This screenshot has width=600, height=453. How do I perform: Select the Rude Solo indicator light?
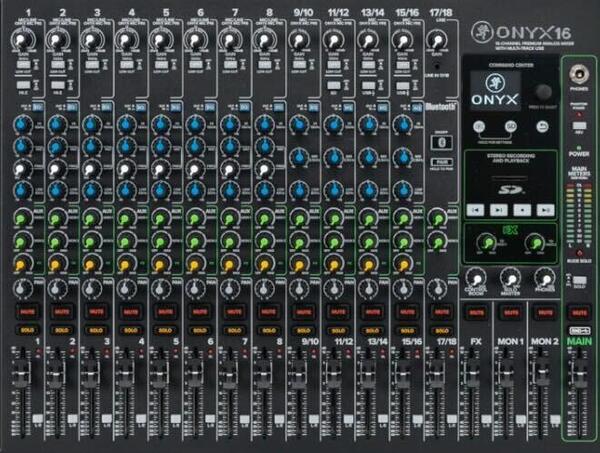pyautogui.click(x=579, y=253)
